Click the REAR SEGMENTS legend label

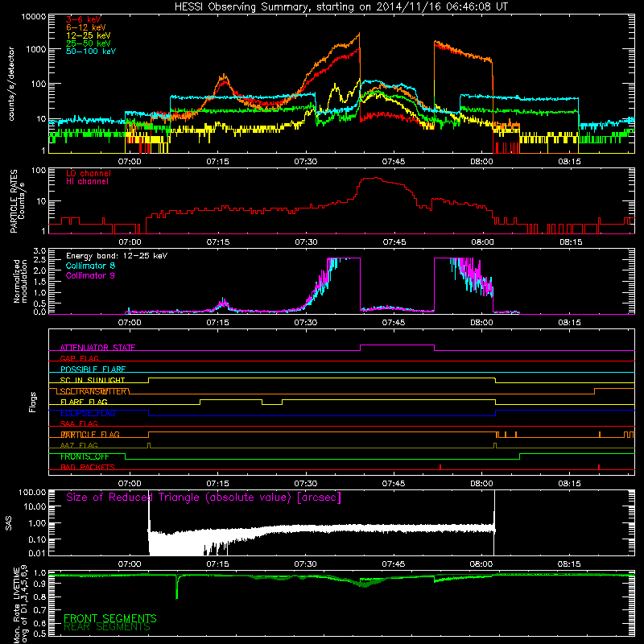(107, 627)
